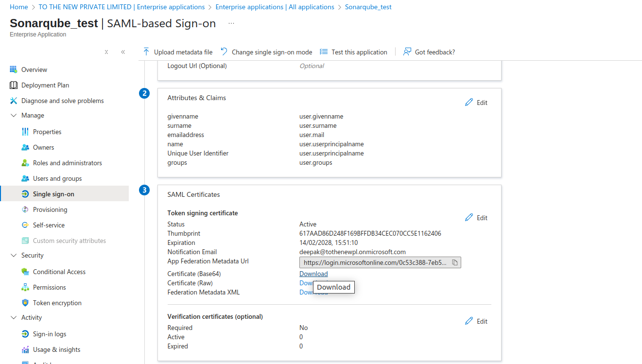Collapse the Activity section

pyautogui.click(x=14, y=317)
